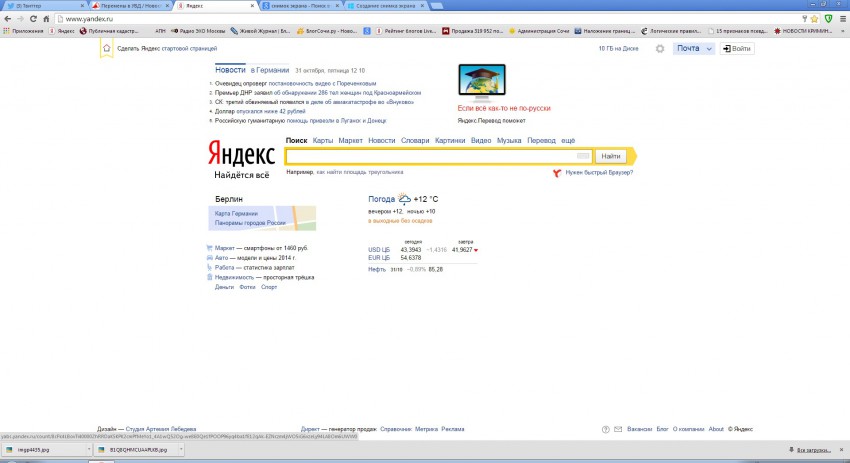Click the Войти login button
Viewport: 850px width, 463px height.
(737, 48)
